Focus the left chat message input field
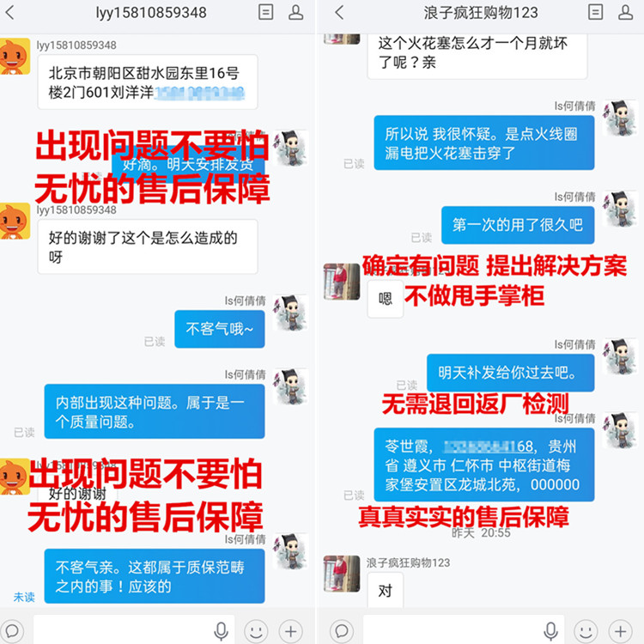The height and width of the screenshot is (644, 644). [x=134, y=630]
